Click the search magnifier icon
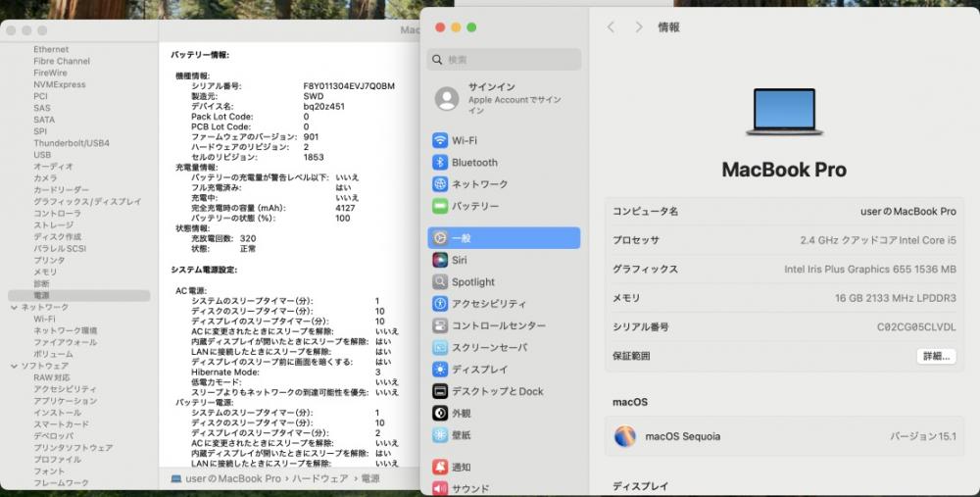 (437, 60)
